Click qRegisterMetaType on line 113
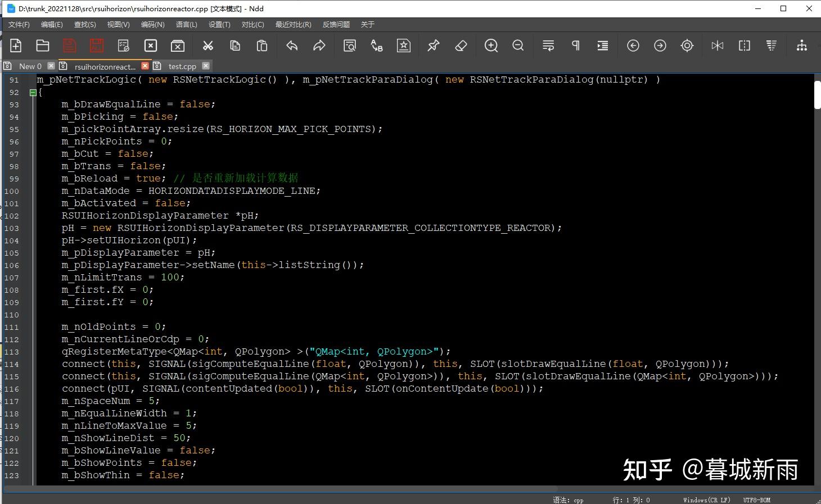The image size is (821, 504). click(114, 351)
